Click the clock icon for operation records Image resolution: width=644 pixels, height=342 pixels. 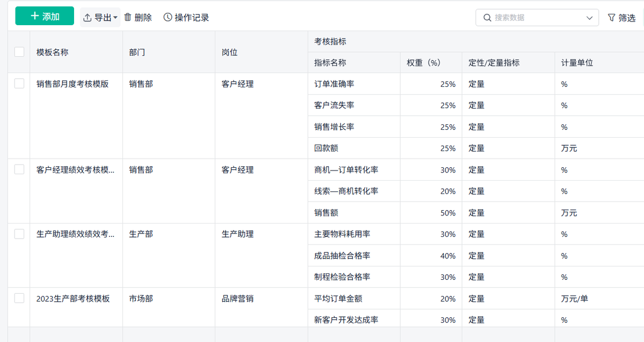click(x=168, y=18)
